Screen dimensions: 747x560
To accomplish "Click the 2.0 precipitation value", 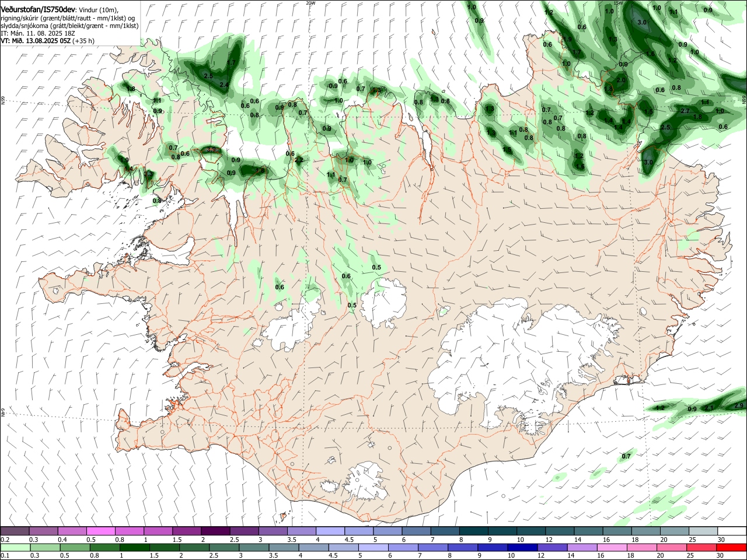I will [x=621, y=80].
